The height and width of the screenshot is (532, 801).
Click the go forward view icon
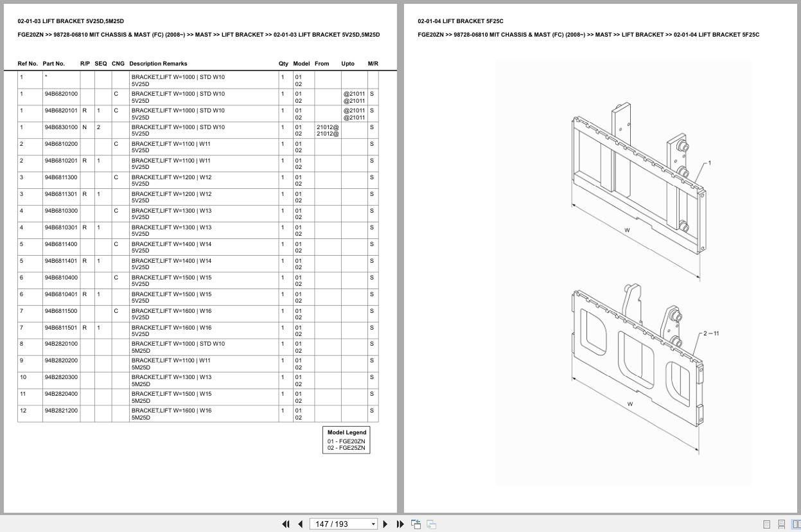click(x=431, y=524)
